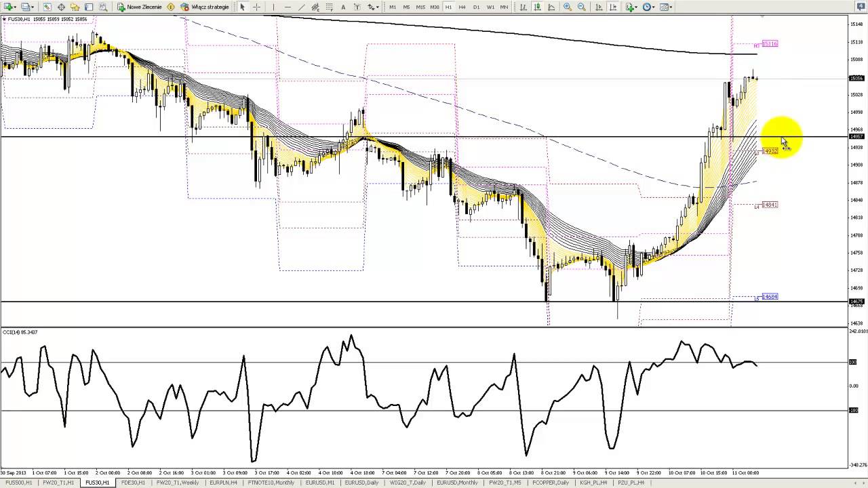
Task: Toggle chart shift
Action: (x=612, y=7)
